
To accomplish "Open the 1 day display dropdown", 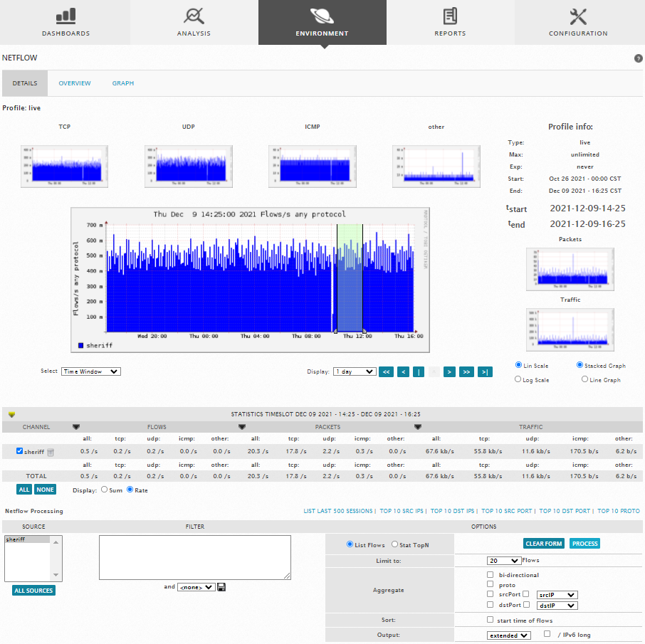I will tap(355, 371).
